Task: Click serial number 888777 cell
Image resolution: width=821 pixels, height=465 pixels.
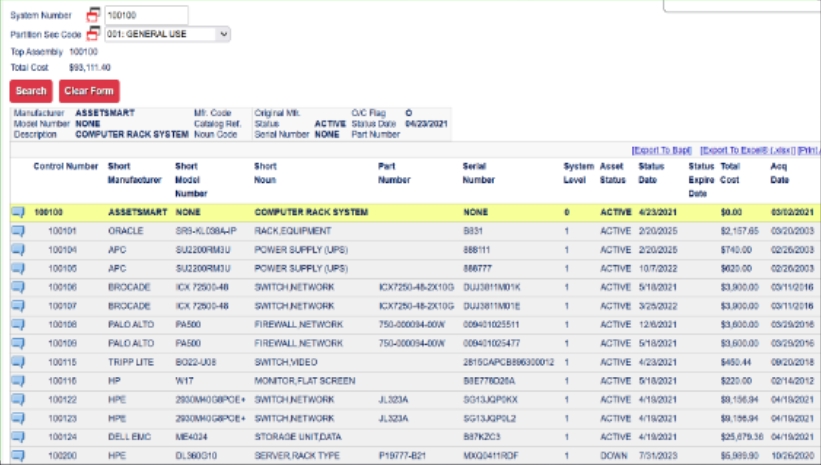Action: [478, 269]
